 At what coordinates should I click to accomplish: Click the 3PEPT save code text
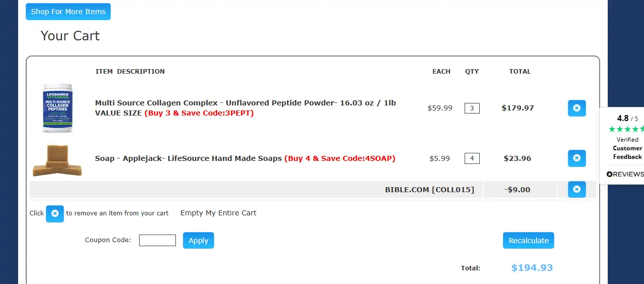(x=199, y=113)
